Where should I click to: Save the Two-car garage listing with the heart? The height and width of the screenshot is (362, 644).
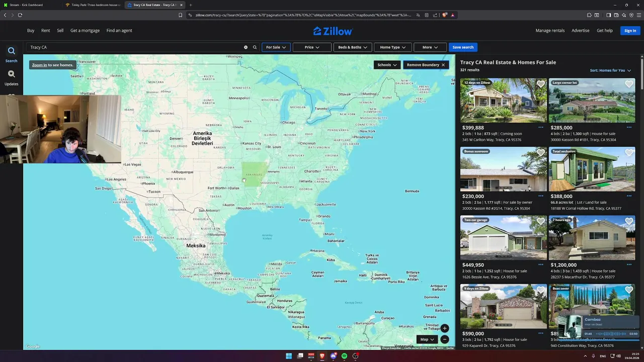540,221
